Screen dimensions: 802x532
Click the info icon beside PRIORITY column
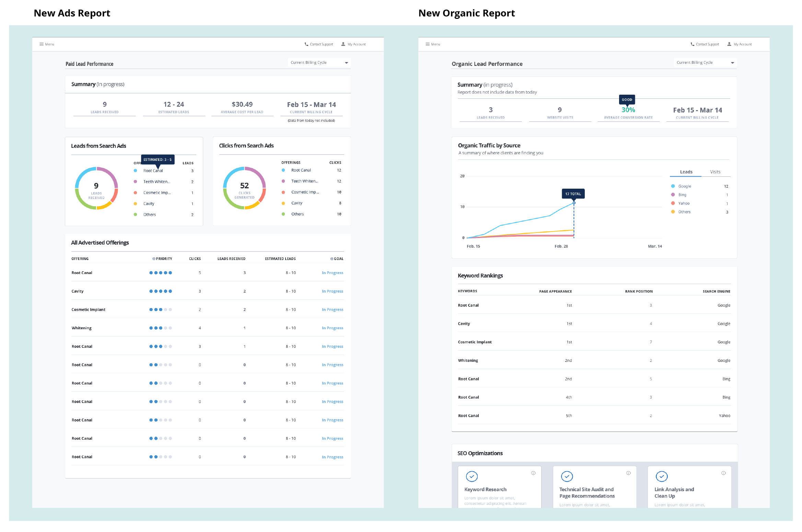tap(154, 259)
